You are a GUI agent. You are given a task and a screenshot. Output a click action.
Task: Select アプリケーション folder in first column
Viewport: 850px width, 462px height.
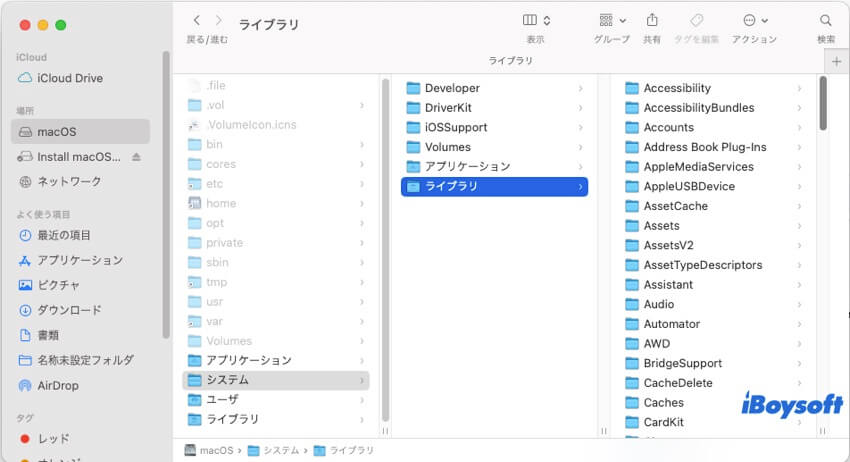pyautogui.click(x=275, y=361)
